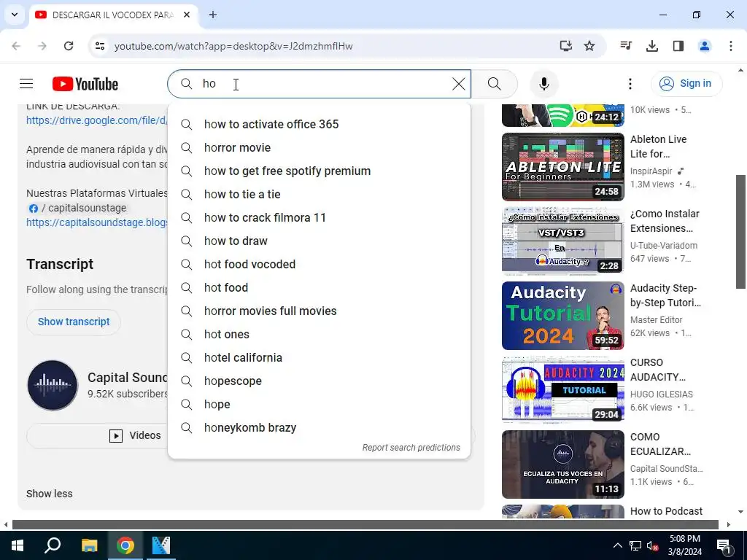Pick suggestion "hotel california"
The image size is (747, 560).
pos(320,357)
